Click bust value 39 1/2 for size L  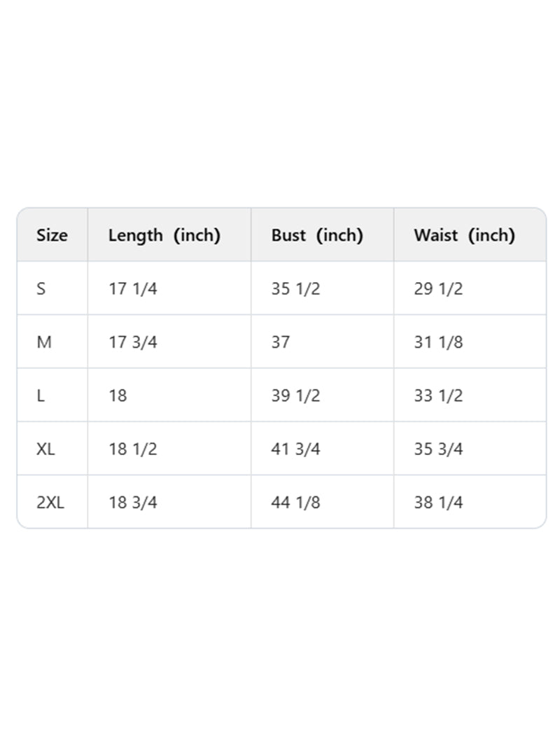(x=295, y=395)
